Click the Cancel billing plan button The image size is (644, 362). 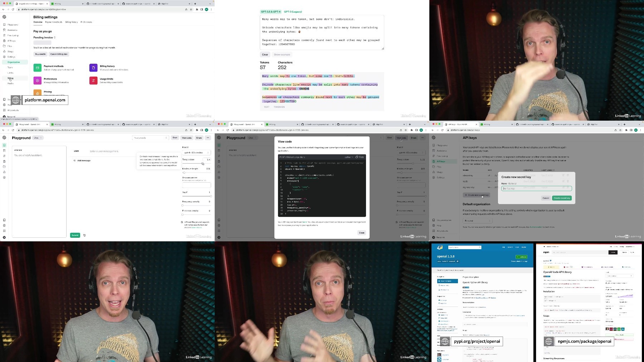pyautogui.click(x=59, y=54)
